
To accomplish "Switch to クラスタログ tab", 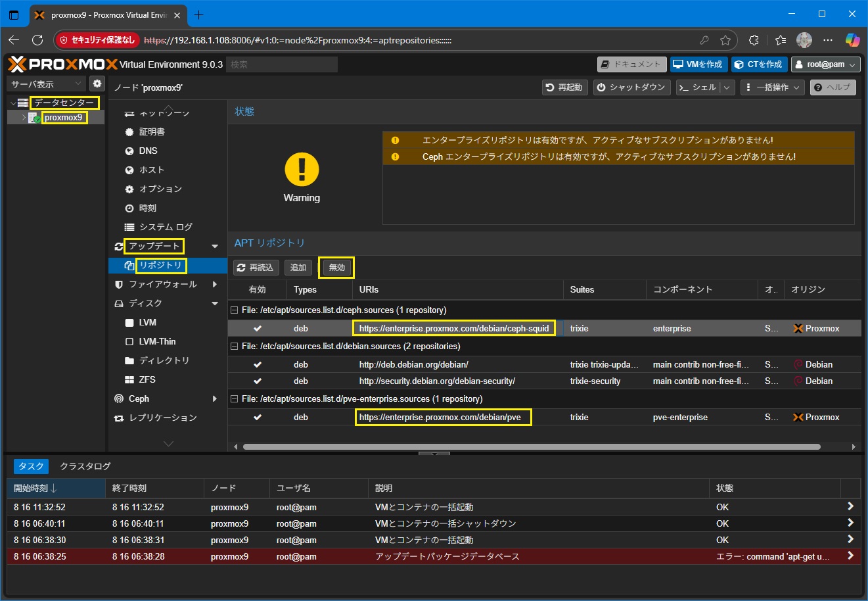I will 85,466.
